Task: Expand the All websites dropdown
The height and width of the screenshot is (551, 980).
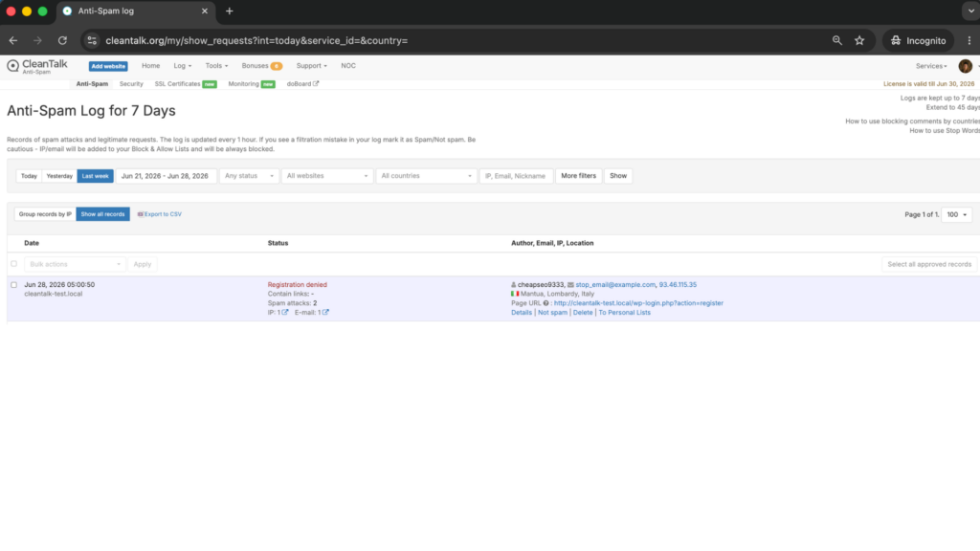Action: click(x=327, y=176)
